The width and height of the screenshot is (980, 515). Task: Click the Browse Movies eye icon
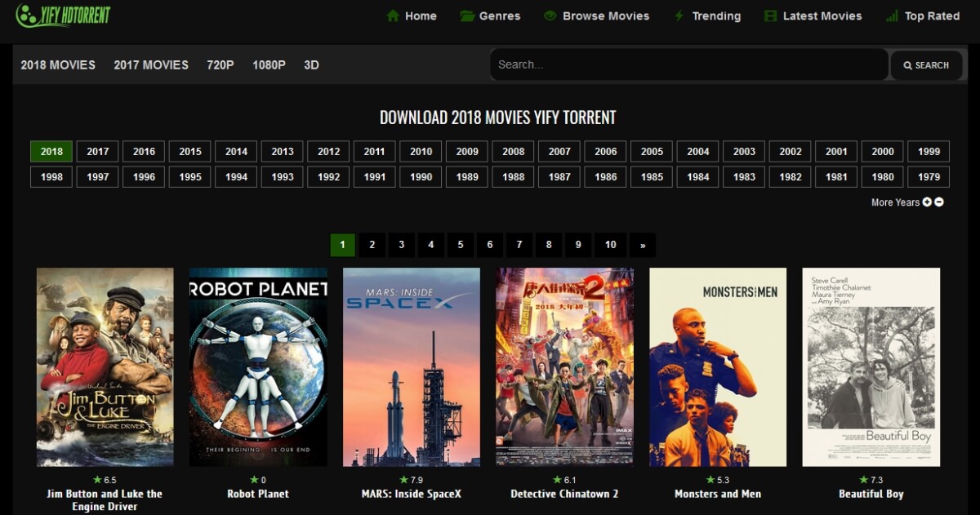click(x=550, y=16)
